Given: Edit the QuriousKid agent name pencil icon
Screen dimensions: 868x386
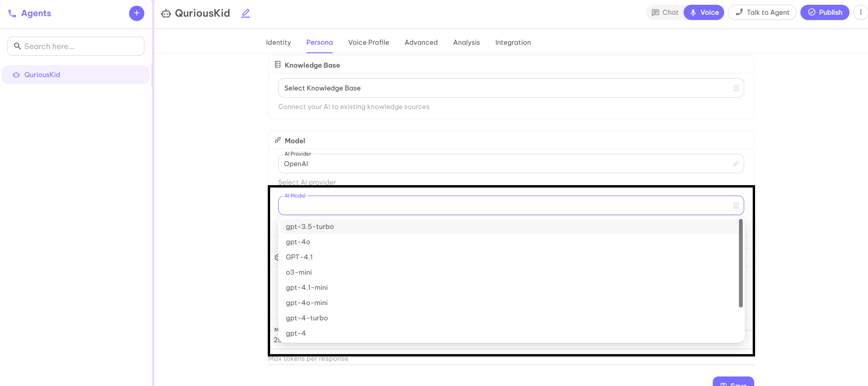Looking at the screenshot, I should (x=245, y=13).
